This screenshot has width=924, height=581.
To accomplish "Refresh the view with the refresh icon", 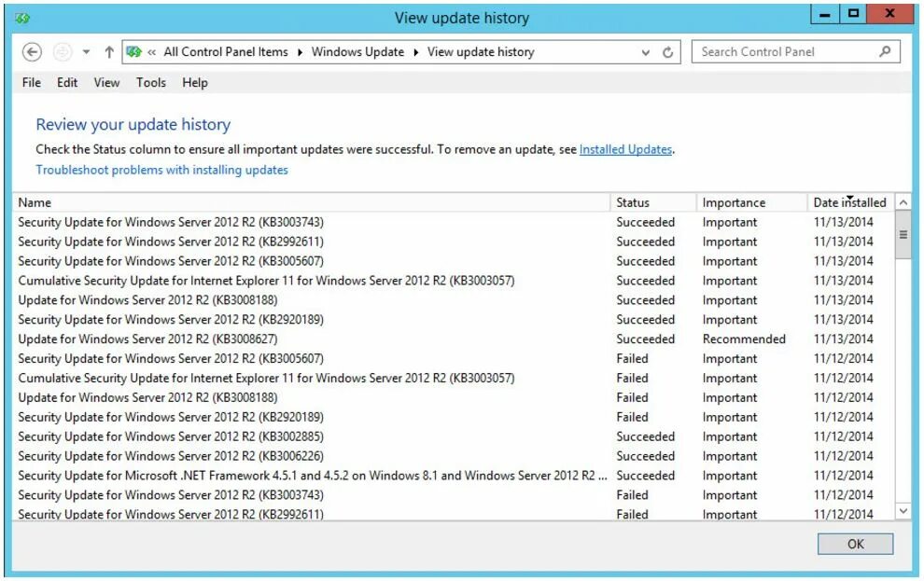I will (x=667, y=52).
